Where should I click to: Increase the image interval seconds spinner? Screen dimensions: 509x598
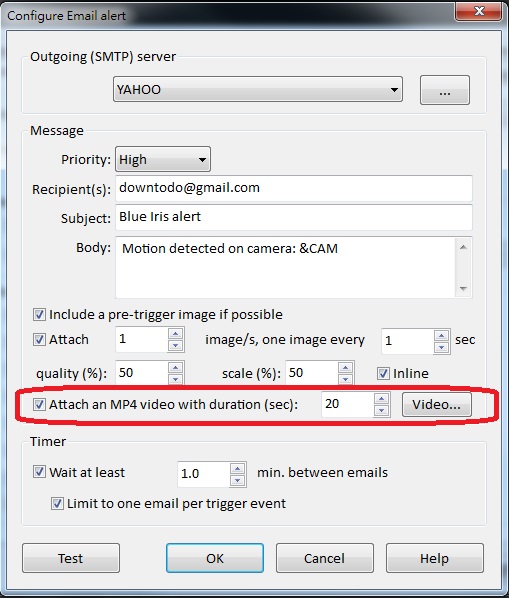point(442,336)
